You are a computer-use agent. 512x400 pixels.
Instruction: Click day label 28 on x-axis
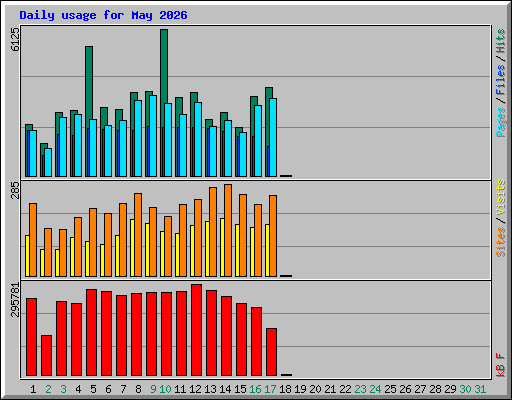435,389
